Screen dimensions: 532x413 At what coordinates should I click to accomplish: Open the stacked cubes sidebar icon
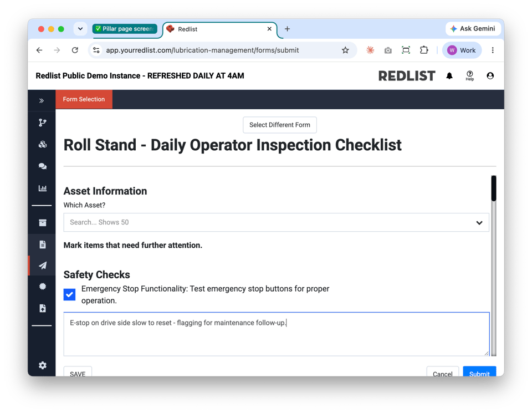coord(43,145)
